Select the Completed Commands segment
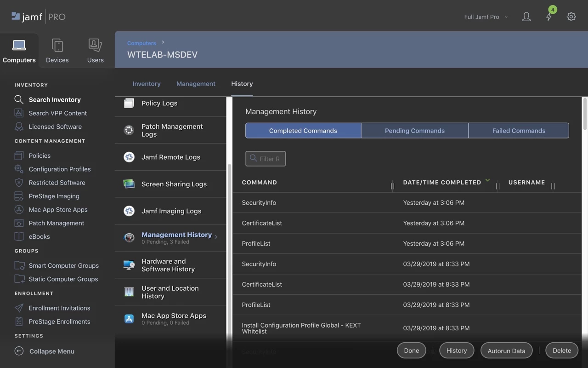The width and height of the screenshot is (588, 368). click(x=303, y=131)
